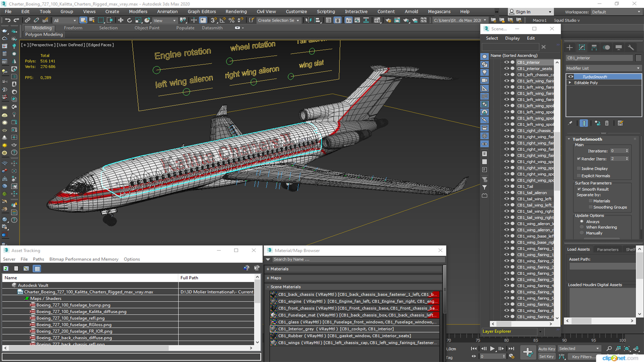Viewport: 644px width, 362px height.
Task: Click the Set Key button
Action: (546, 357)
